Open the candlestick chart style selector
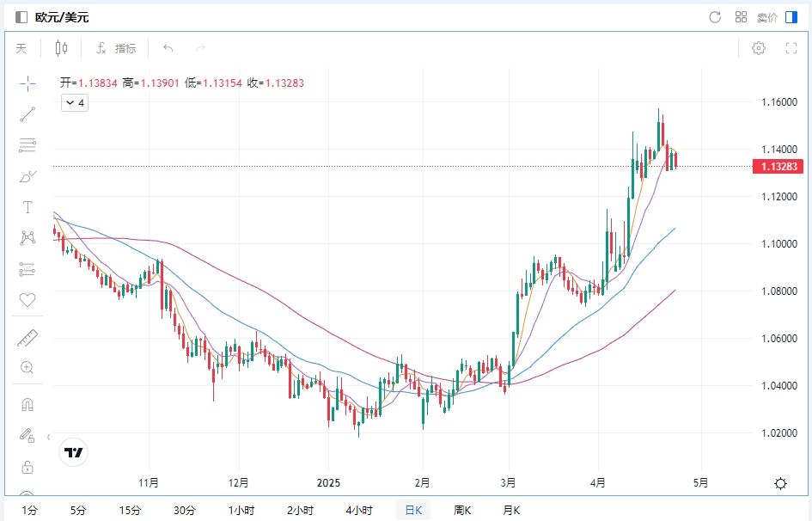Screen dimensions: 812x521 point(61,48)
